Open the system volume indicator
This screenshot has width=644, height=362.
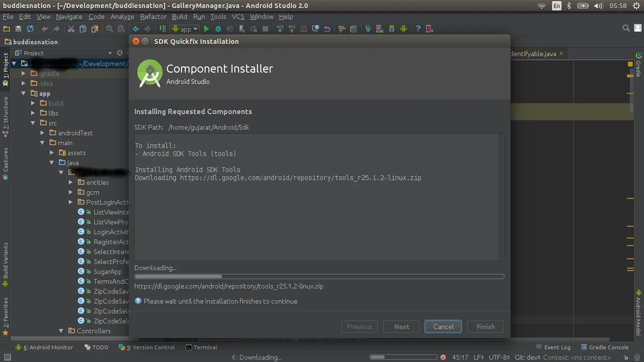coord(599,6)
